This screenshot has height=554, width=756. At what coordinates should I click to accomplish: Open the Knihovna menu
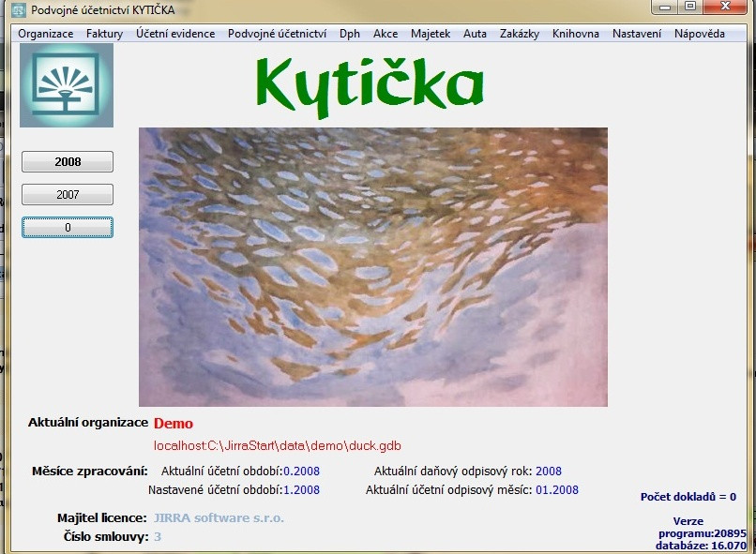coord(576,34)
